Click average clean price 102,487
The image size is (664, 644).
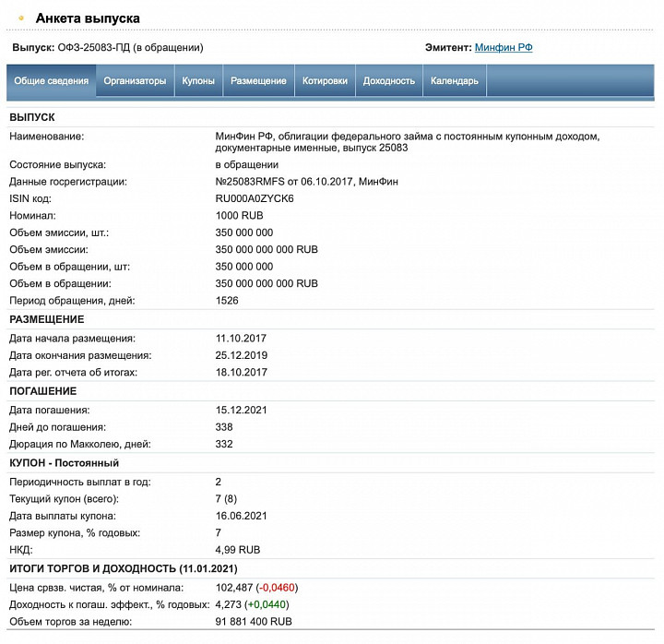233,588
